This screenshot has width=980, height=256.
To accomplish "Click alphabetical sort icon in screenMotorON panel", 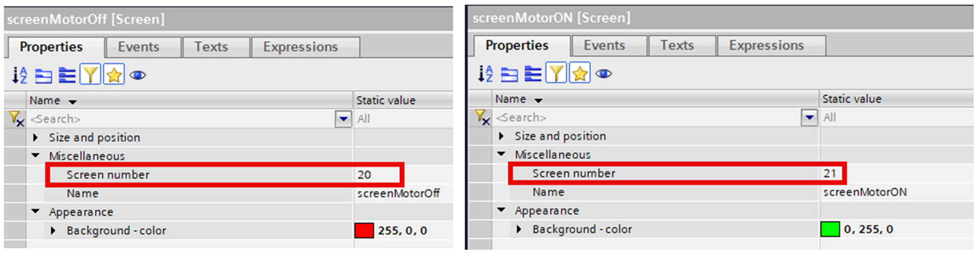I will (x=485, y=74).
